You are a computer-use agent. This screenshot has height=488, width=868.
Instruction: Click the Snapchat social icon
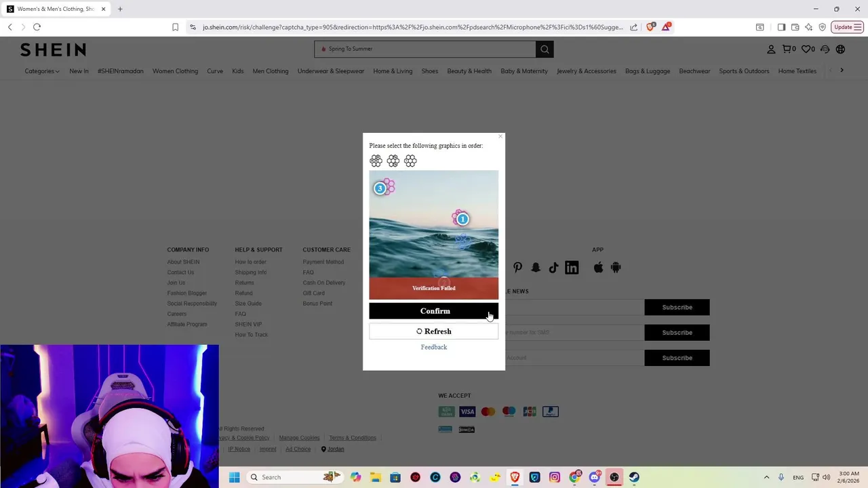click(x=536, y=268)
